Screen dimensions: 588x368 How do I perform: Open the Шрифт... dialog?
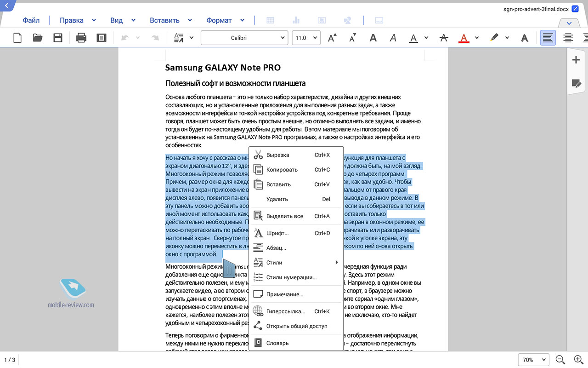(296, 233)
